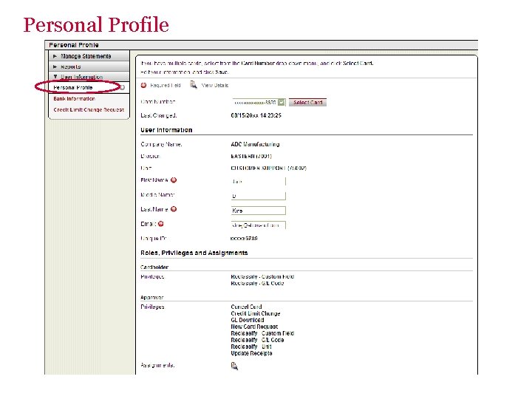Open Bank Information link
532x399 pixels.
click(75, 99)
